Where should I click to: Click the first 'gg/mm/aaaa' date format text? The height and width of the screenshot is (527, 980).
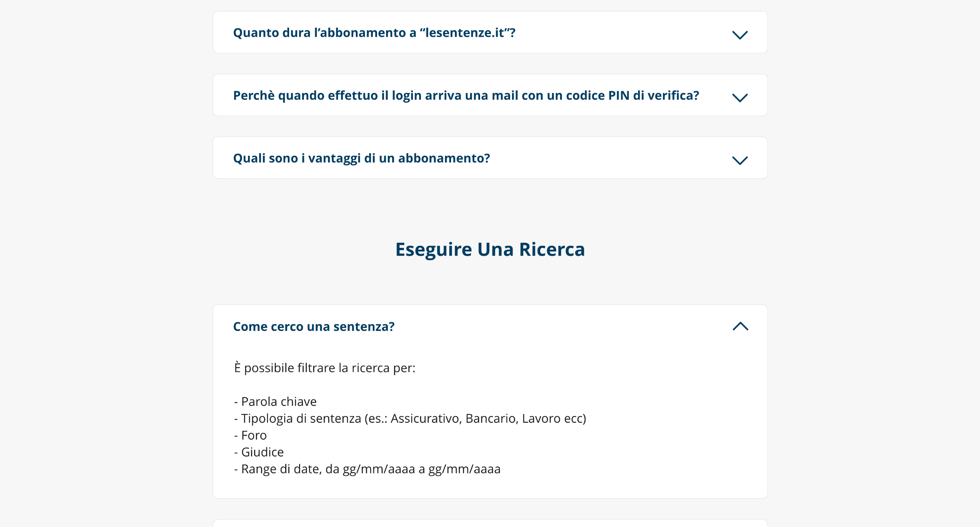[x=379, y=469]
